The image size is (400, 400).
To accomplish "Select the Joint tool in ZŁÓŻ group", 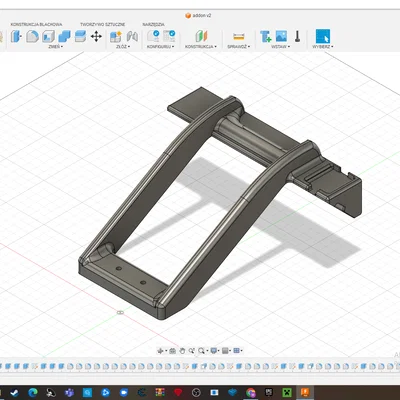I will pos(132,36).
